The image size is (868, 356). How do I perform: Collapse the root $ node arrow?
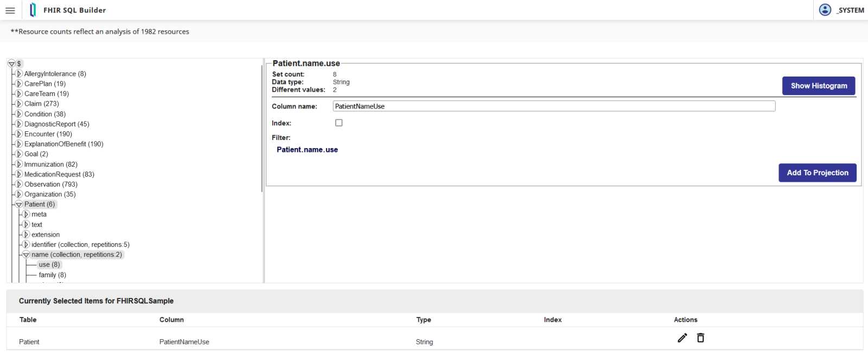(x=11, y=63)
